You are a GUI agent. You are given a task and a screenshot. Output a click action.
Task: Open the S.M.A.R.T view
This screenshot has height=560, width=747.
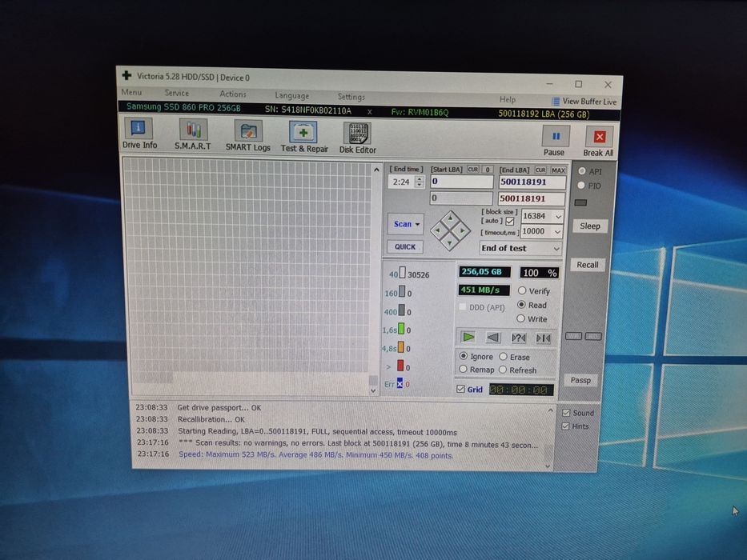(192, 134)
